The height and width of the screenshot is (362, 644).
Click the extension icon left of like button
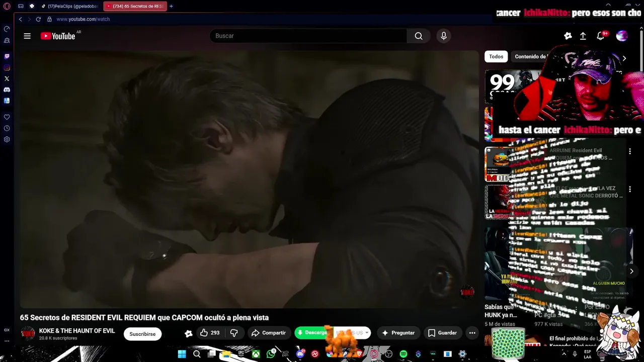(189, 333)
